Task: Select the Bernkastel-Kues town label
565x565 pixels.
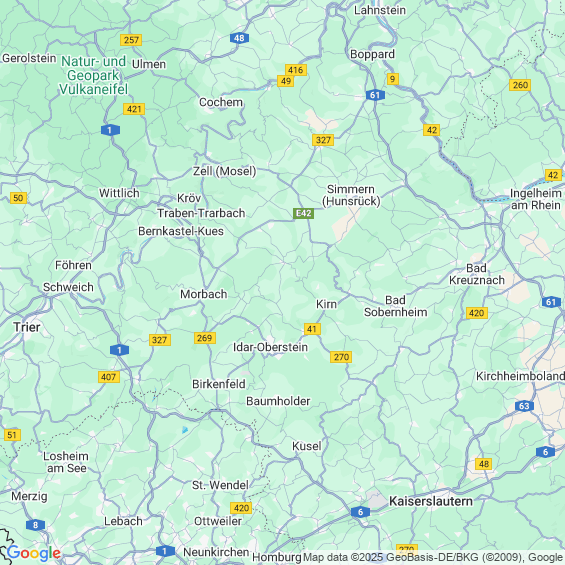Action: (181, 231)
